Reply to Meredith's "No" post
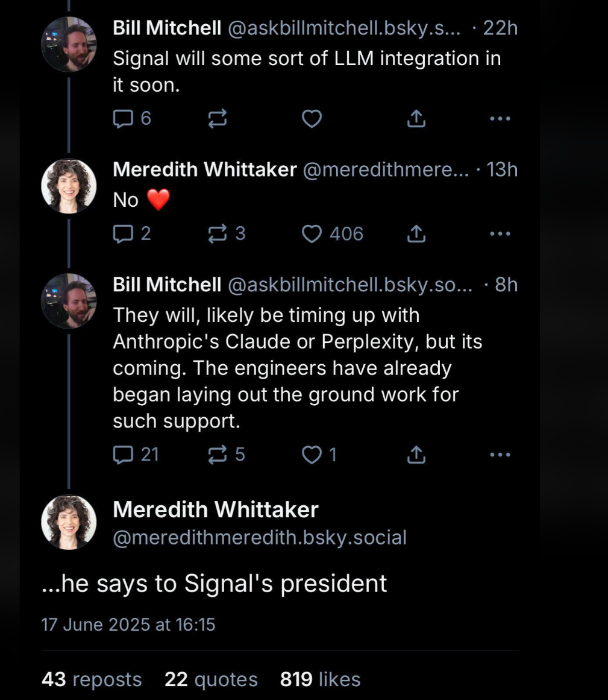Viewport: 608px width, 700px height. 123,233
